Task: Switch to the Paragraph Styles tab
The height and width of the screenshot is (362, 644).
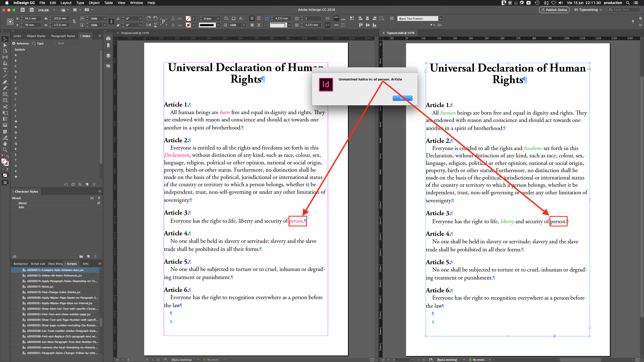Action: [63, 36]
